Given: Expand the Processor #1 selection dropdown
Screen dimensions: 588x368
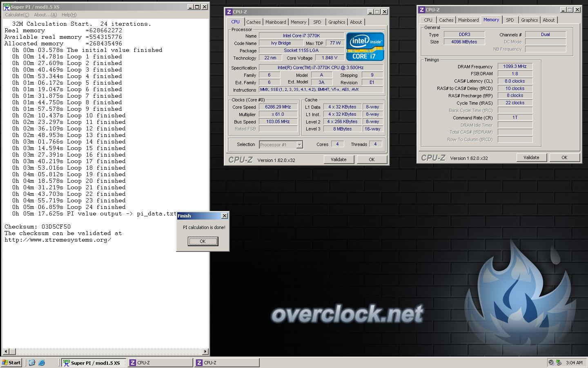Looking at the screenshot, I should (299, 145).
